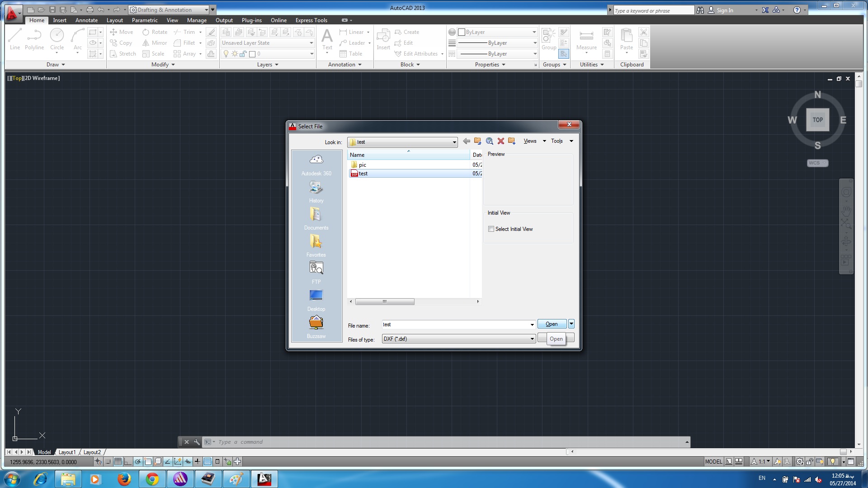Toggle snap mode in status bar
Screen dimensions: 868x488
[108, 462]
